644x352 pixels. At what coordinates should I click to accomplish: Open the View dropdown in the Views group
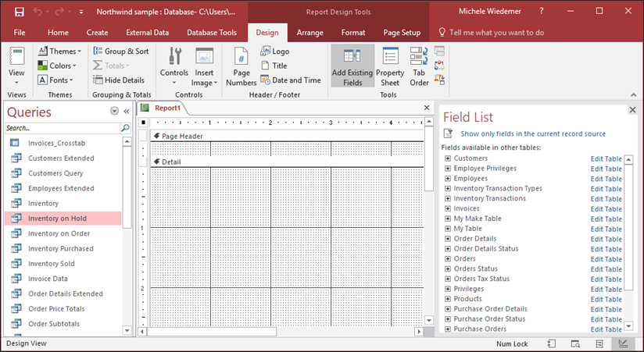coord(16,82)
